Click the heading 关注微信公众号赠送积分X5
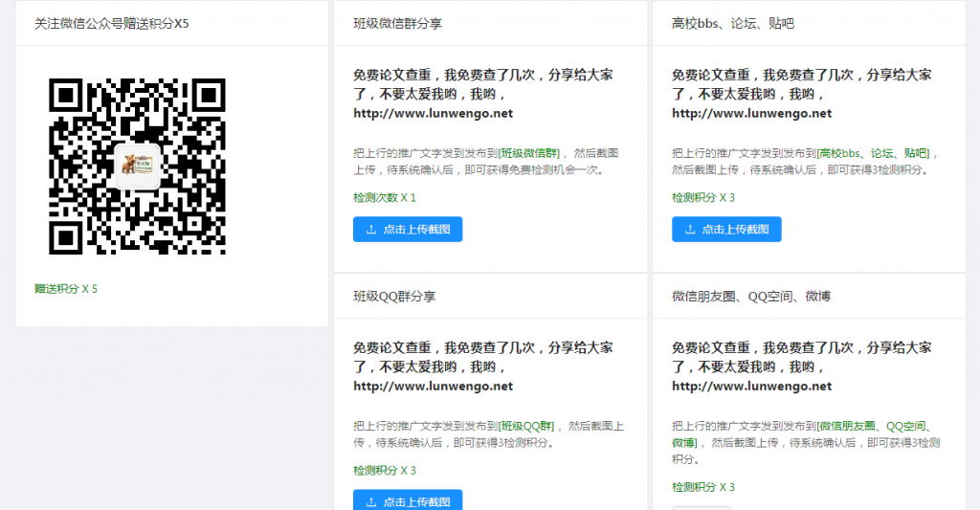Screen dimensions: 980x510 coord(111,24)
